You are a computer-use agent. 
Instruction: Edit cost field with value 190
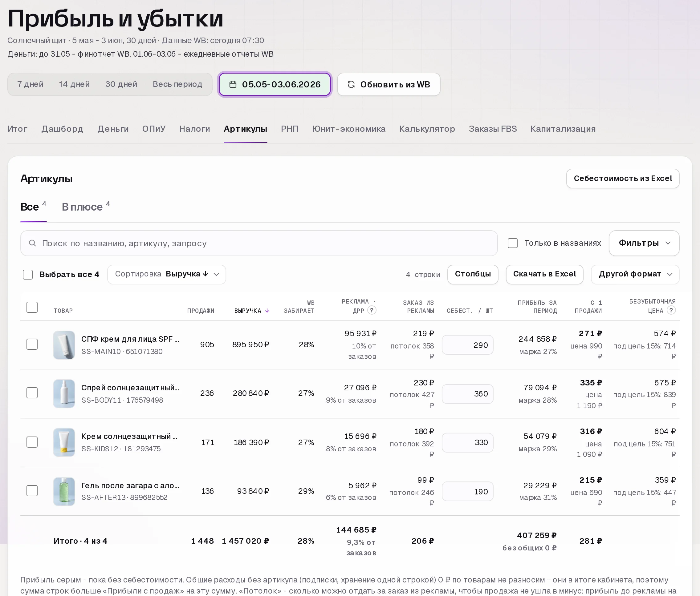tap(468, 491)
